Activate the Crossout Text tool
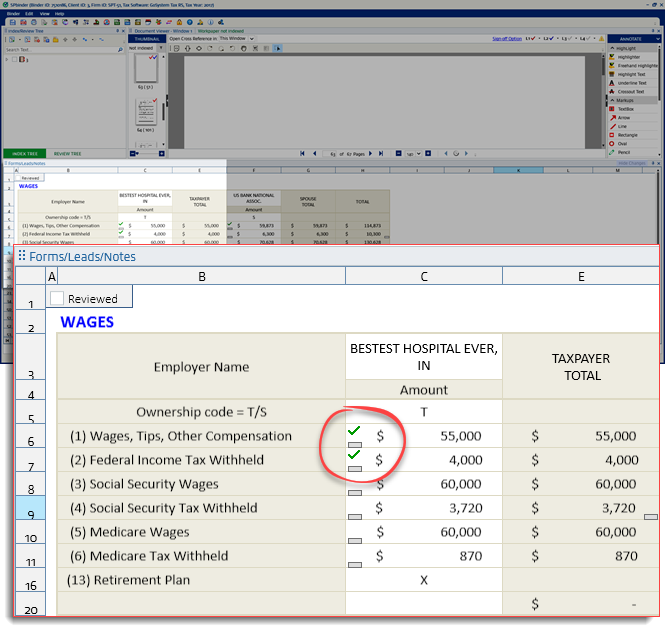 (630, 91)
